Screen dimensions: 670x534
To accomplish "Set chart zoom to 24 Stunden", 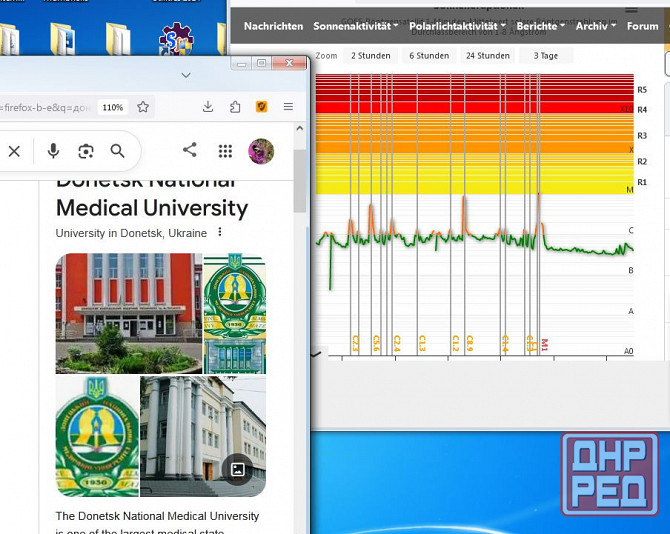I will tap(487, 56).
